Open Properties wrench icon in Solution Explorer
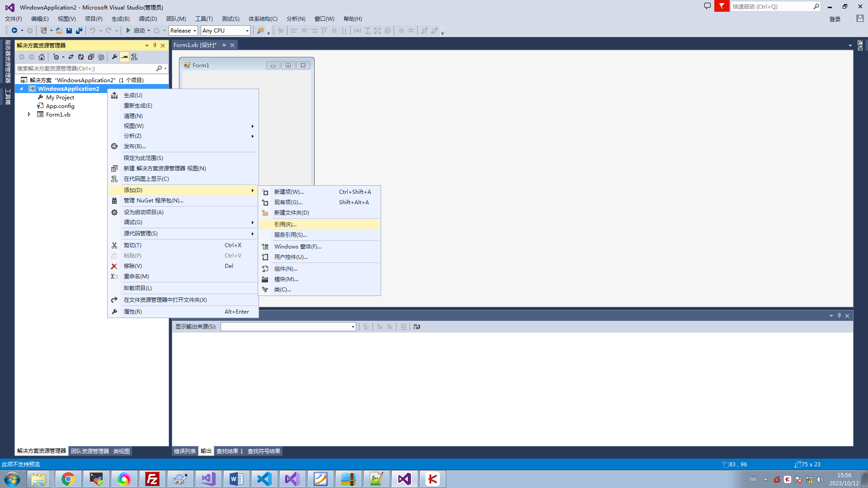This screenshot has height=488, width=868. [x=114, y=57]
